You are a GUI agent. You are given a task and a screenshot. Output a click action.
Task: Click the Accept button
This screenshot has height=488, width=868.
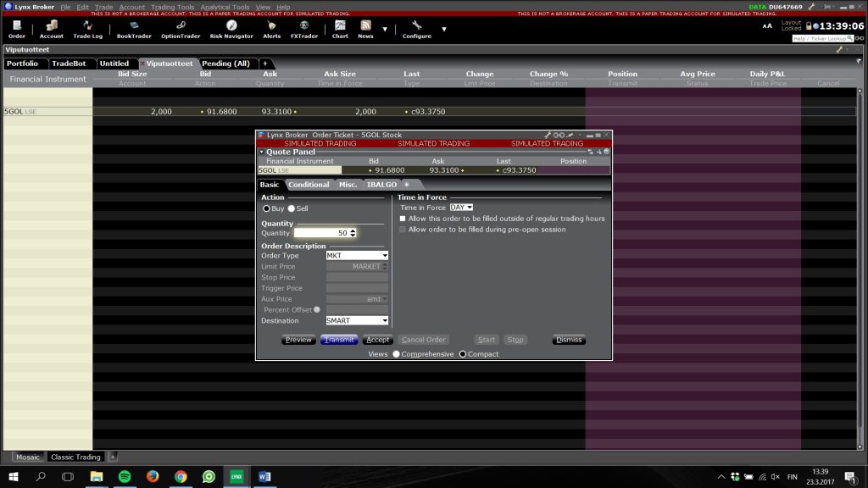377,340
